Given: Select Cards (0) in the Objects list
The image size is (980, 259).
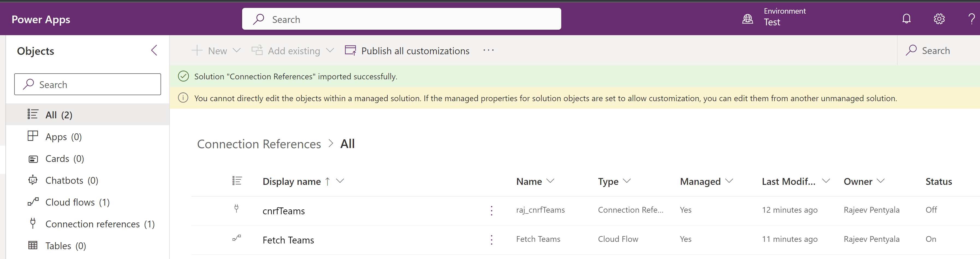Looking at the screenshot, I should 88,158.
